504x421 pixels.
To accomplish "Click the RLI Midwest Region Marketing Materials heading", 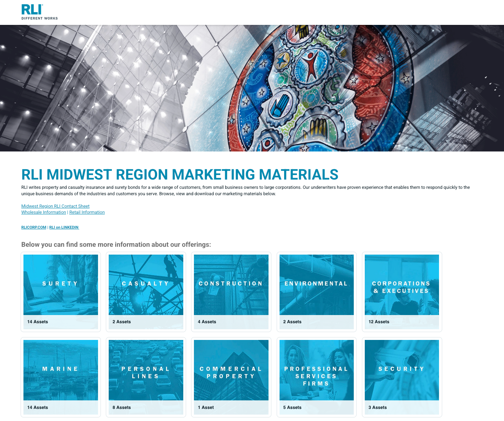I will coord(180,175).
